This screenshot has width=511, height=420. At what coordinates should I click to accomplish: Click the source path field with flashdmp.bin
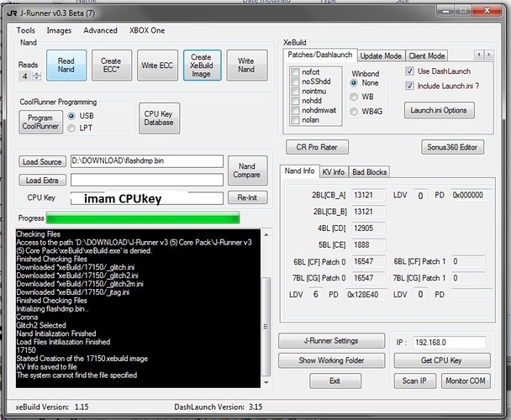(147, 161)
